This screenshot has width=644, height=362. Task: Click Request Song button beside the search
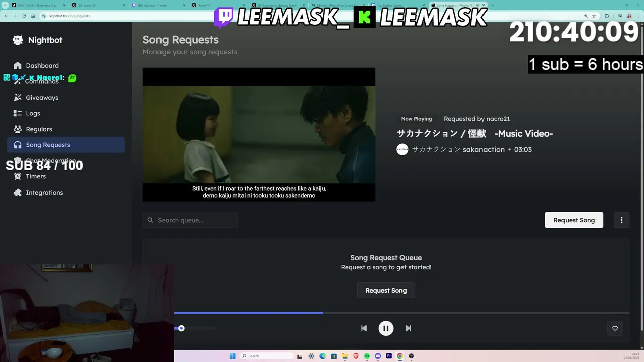tap(574, 220)
